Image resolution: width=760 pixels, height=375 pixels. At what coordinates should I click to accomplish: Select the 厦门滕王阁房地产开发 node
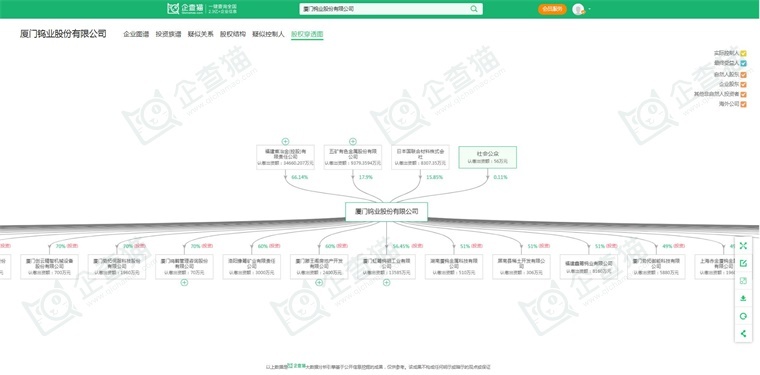coord(319,267)
